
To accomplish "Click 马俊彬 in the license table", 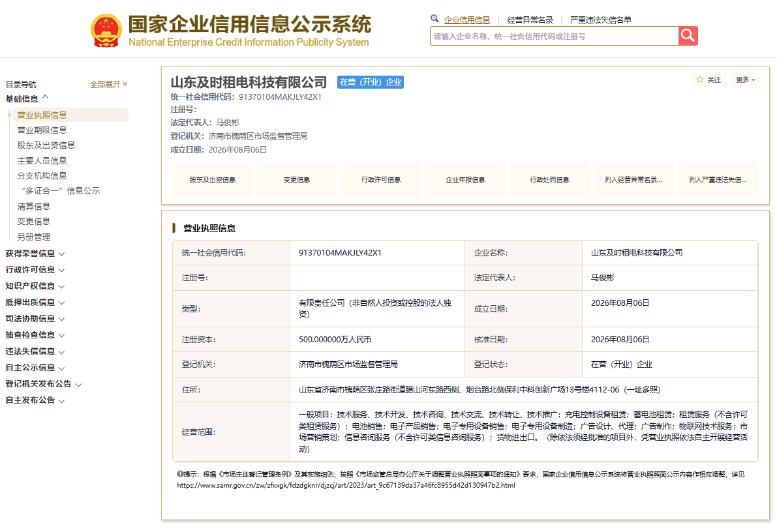I will [603, 277].
